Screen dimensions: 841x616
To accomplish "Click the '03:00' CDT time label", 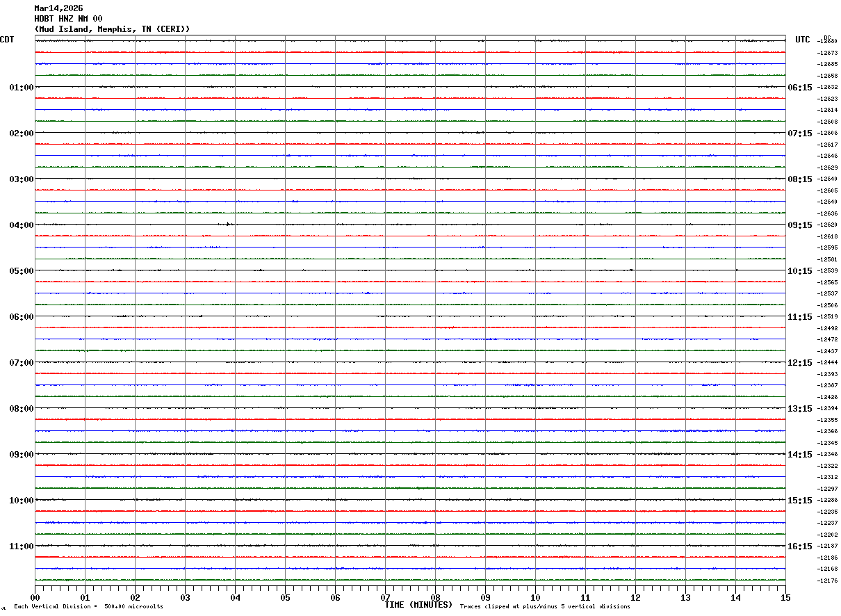I will click(22, 179).
